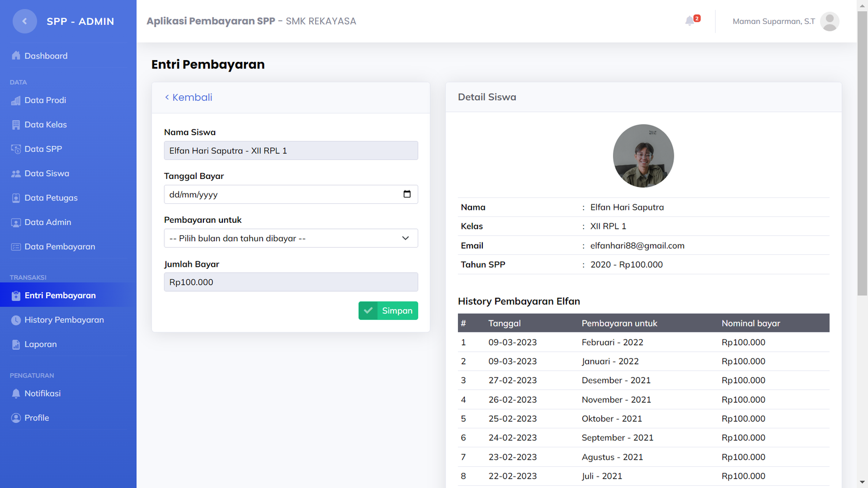Open the calendar picker icon in Tanggal Bayar
The width and height of the screenshot is (868, 488).
[x=407, y=194]
